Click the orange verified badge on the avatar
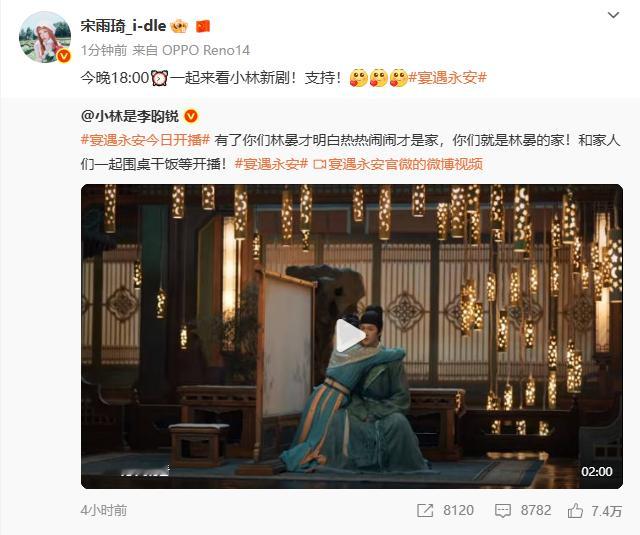This screenshot has width=640, height=535. coord(64,56)
